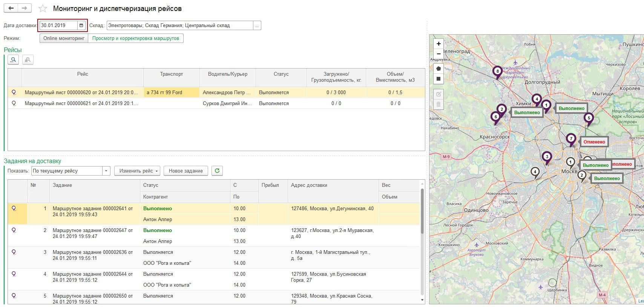Click the Склад field with warehouse list
The image size is (644, 307).
click(180, 26)
